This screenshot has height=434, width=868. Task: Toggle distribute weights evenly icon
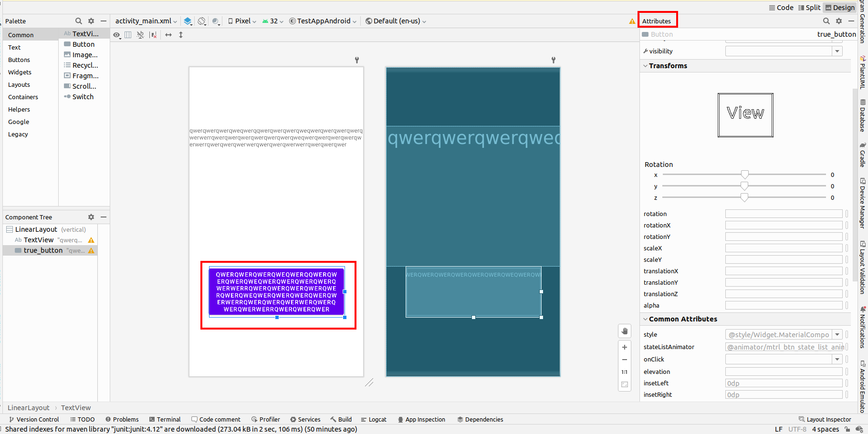click(128, 35)
